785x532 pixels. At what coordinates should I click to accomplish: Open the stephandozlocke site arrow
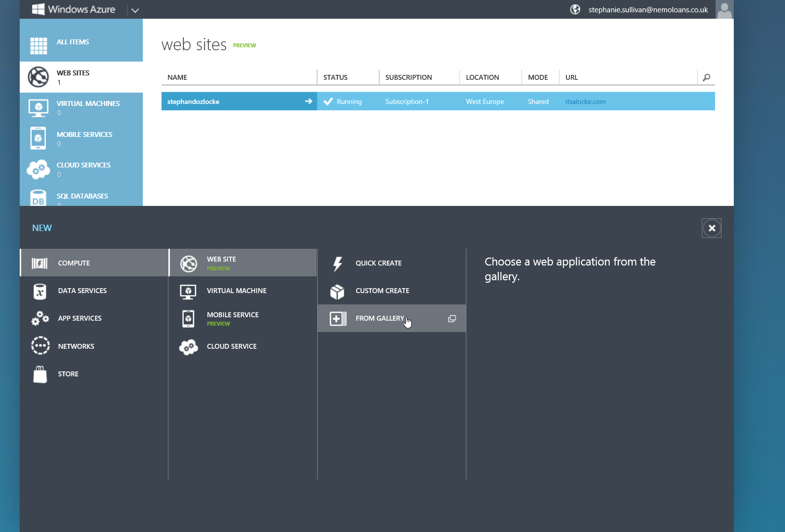pyautogui.click(x=308, y=101)
